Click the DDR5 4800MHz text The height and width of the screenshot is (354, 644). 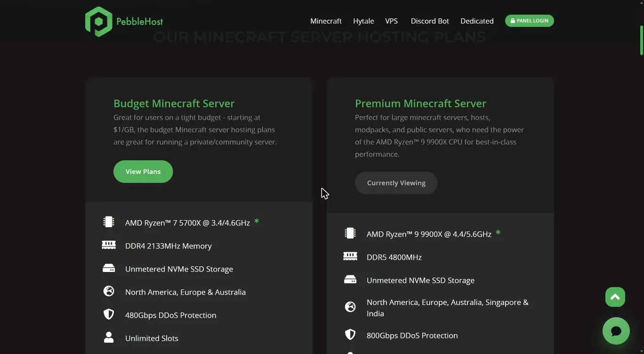click(x=394, y=257)
